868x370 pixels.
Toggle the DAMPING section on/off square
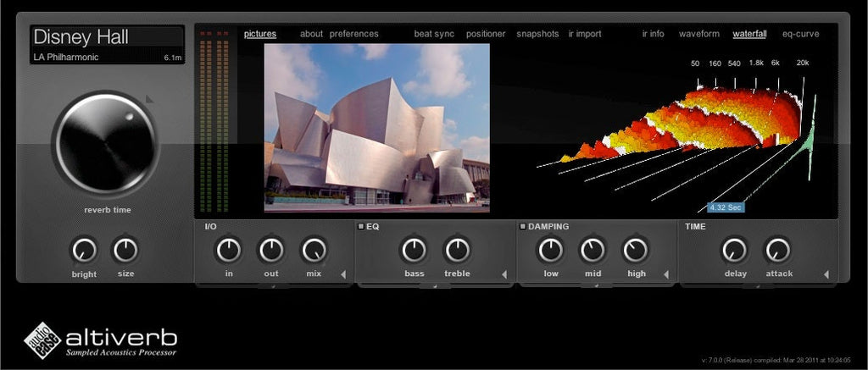point(522,226)
